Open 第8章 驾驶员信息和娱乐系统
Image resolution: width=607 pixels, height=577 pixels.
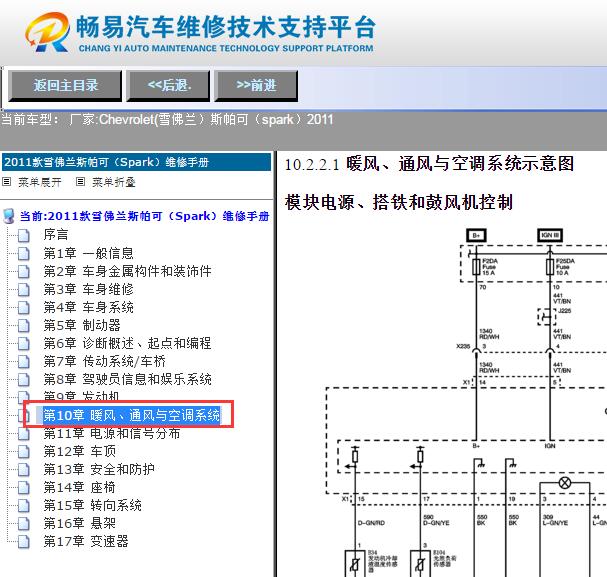click(127, 379)
